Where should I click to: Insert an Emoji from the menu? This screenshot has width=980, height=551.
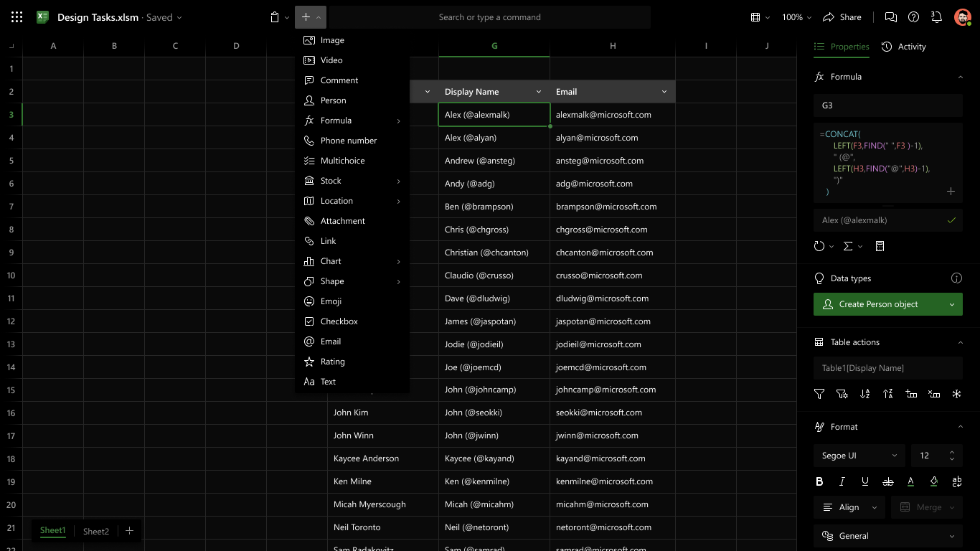tap(352, 301)
